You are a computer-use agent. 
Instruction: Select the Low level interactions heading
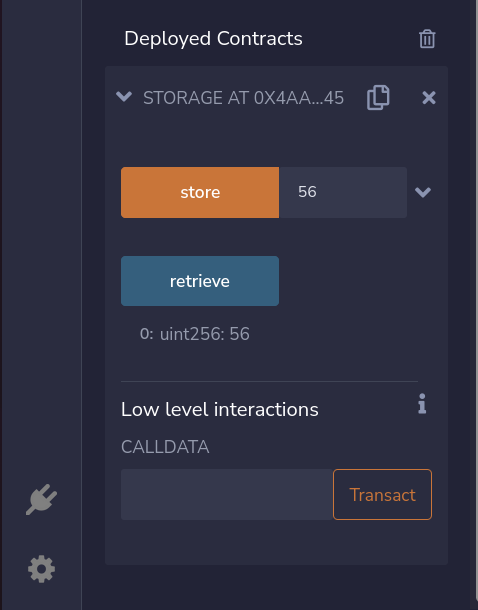pyautogui.click(x=220, y=409)
